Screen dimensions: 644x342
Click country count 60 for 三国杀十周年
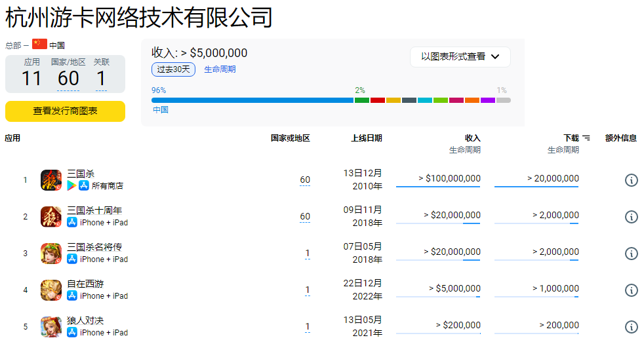pos(305,216)
